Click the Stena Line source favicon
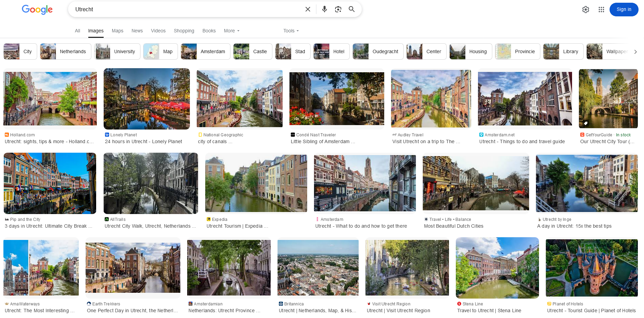The height and width of the screenshot is (318, 644). click(x=459, y=304)
